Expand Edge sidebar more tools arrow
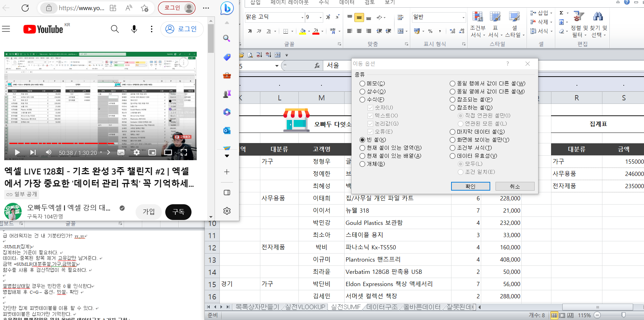The width and height of the screenshot is (644, 320). pos(227,156)
